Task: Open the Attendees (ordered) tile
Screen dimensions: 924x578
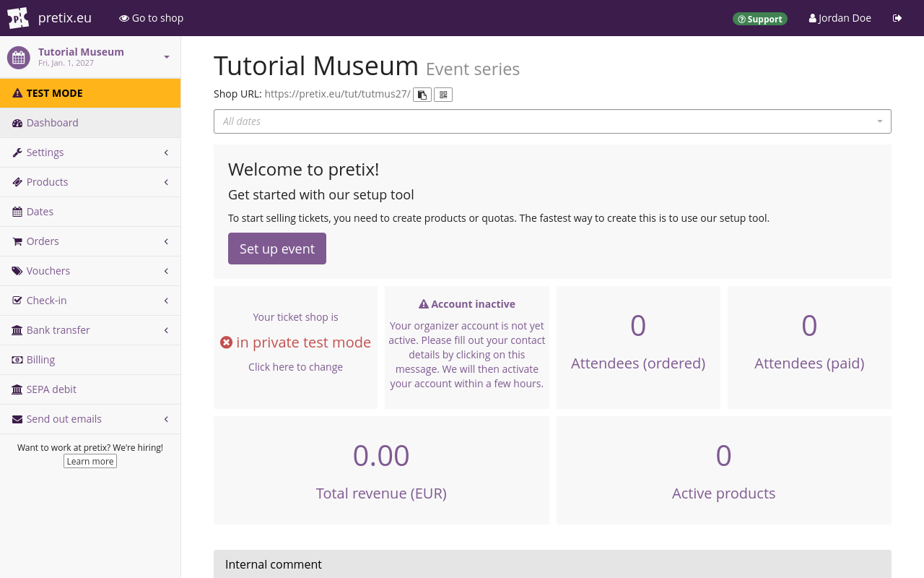Action: click(x=638, y=348)
